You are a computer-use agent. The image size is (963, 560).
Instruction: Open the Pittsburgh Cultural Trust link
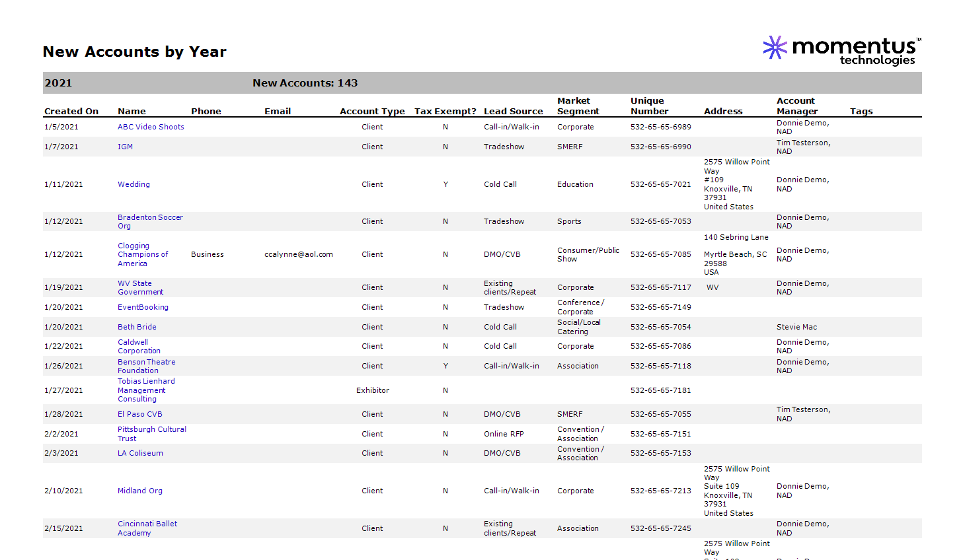[151, 434]
